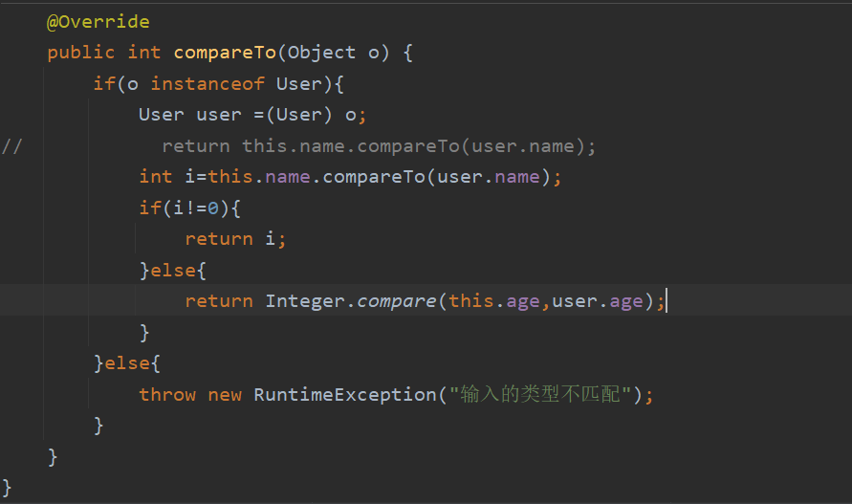Click the 'User user =(User) o;' line
The image size is (852, 504).
tap(252, 115)
